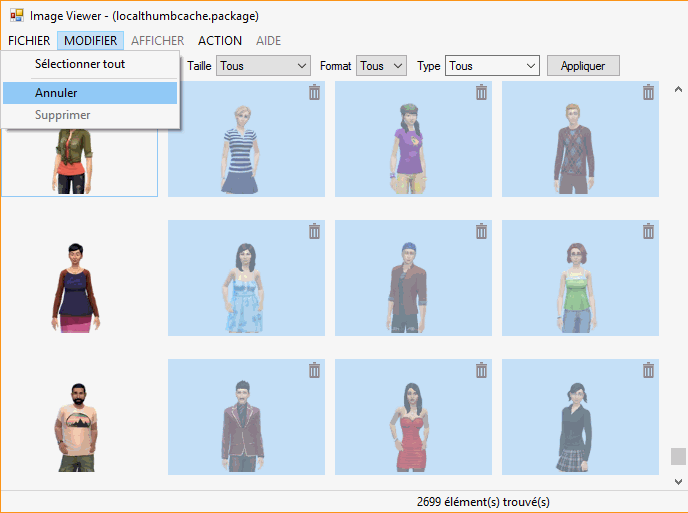
Task: Click scrollbar down arrow
Action: (x=678, y=482)
